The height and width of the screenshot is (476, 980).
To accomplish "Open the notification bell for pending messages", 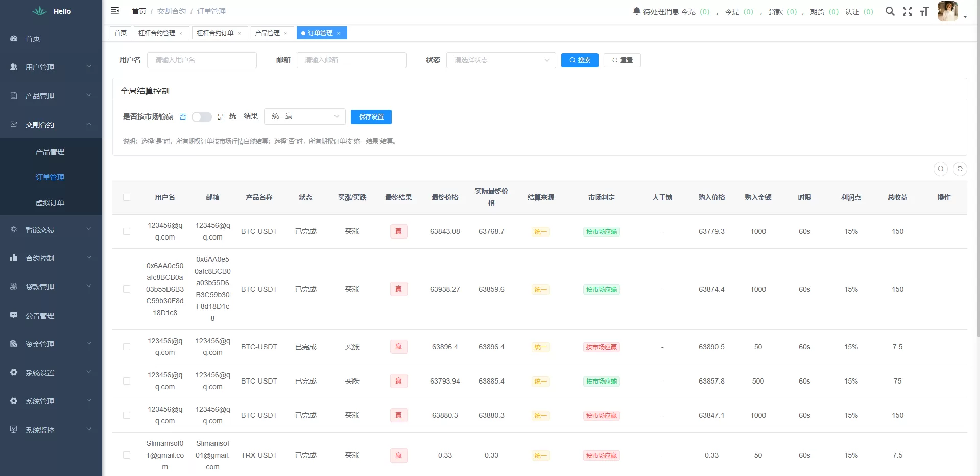I will 636,11.
